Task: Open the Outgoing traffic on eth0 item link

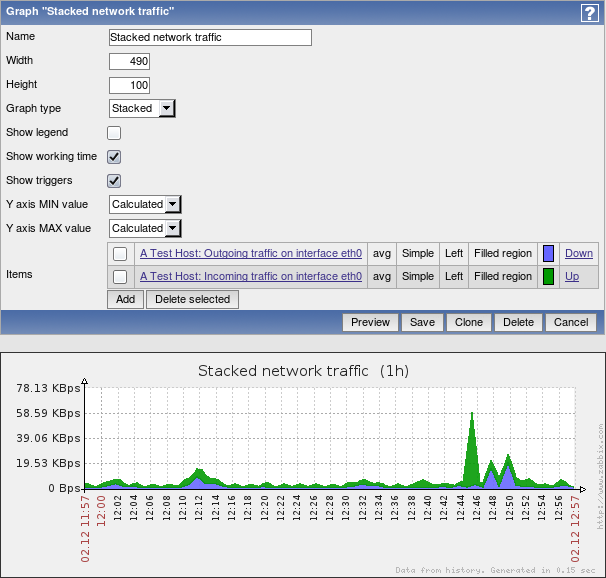Action: pyautogui.click(x=250, y=254)
